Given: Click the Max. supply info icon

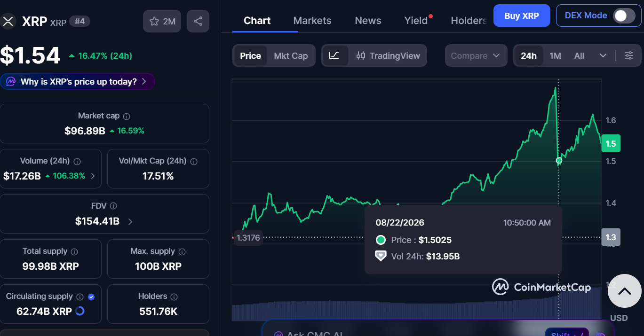Looking at the screenshot, I should (x=182, y=251).
